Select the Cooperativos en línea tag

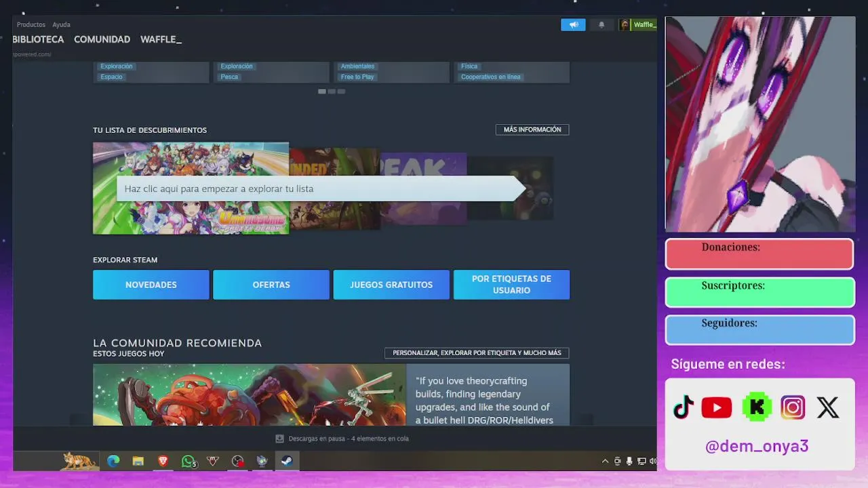click(491, 77)
